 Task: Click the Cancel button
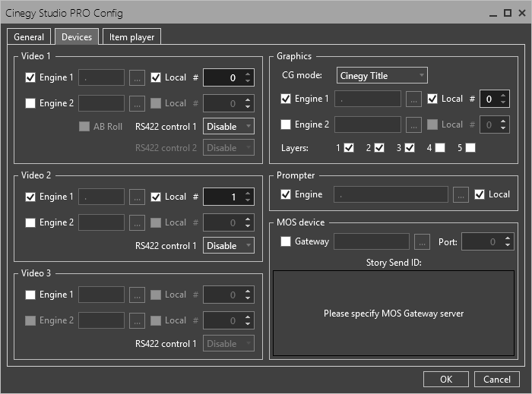click(x=497, y=379)
